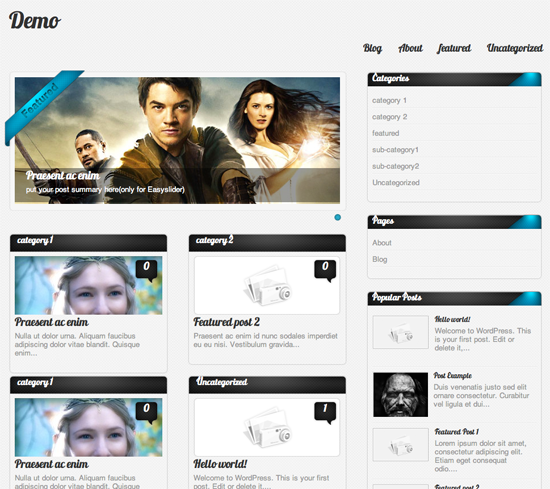This screenshot has height=489, width=550.
Task: Click 'Duis venenatis justo sed elit' excerpt
Action: pyautogui.click(x=481, y=396)
